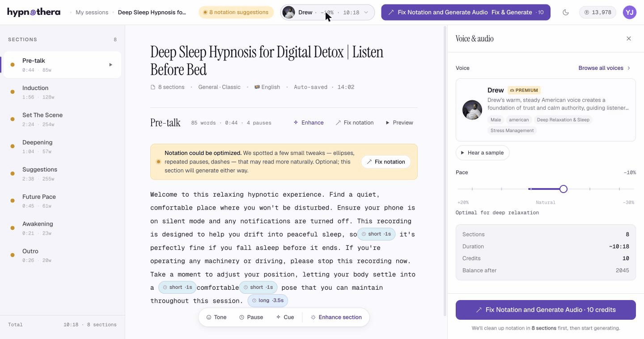
Task: Click Fix Notation and Generate Audio 10 credits
Action: [546, 310]
